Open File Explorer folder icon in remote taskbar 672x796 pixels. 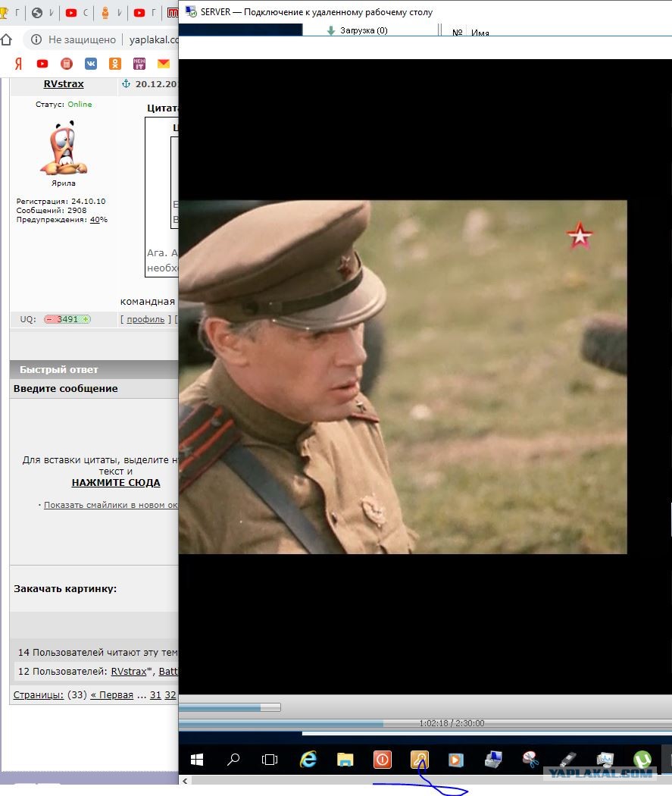[x=345, y=760]
